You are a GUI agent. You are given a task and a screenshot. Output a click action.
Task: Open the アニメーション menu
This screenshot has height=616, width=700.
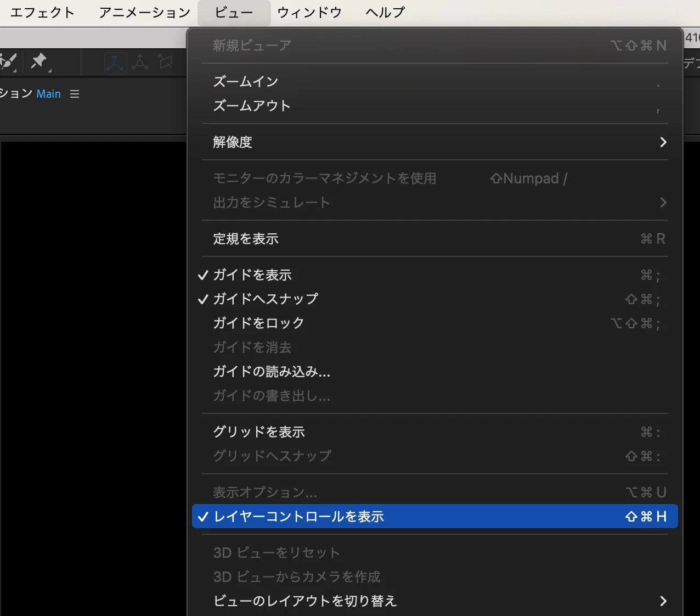145,13
